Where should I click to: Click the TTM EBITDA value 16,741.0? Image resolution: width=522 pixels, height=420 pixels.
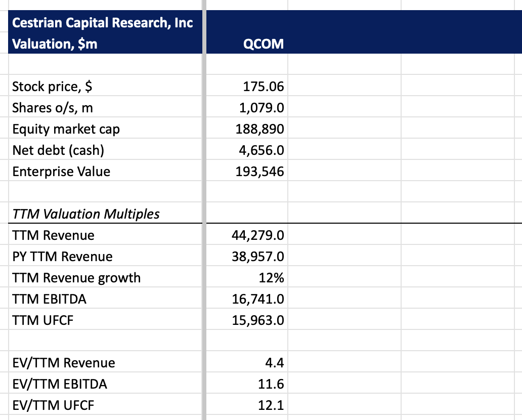263,299
